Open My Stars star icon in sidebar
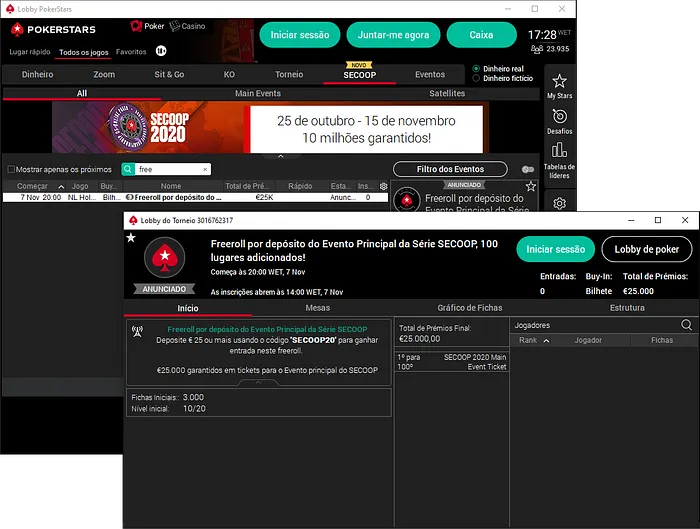This screenshot has width=700, height=529. tap(559, 81)
